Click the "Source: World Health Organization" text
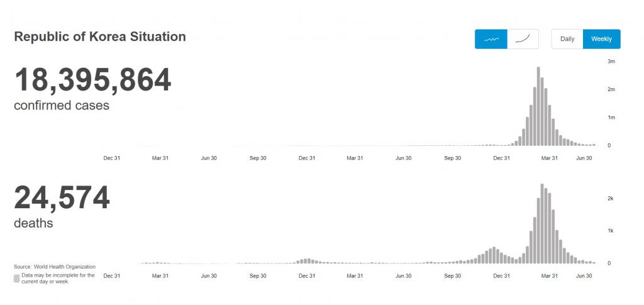 coord(55,267)
